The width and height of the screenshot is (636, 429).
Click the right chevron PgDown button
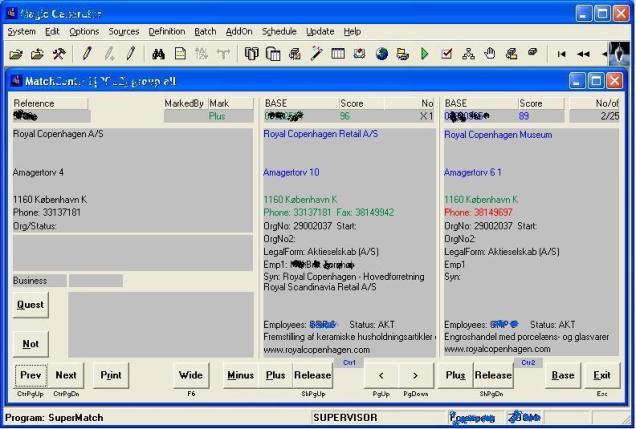[x=415, y=375]
